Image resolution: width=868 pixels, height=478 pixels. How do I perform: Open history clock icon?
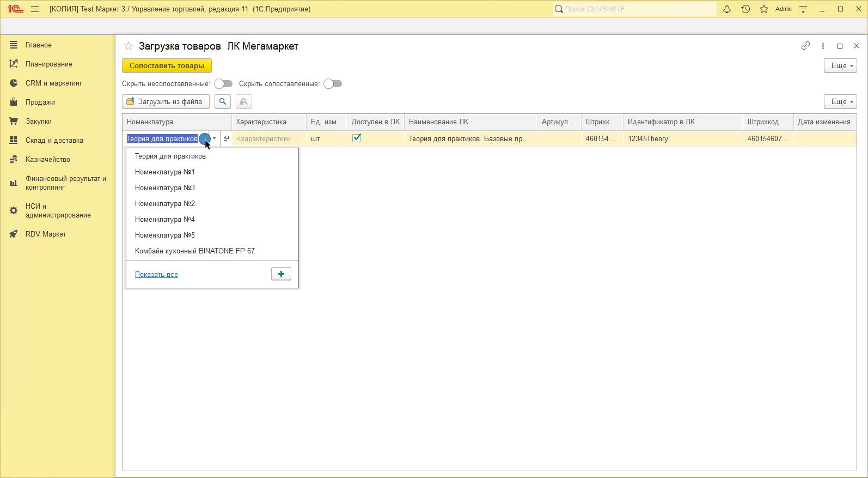(745, 9)
